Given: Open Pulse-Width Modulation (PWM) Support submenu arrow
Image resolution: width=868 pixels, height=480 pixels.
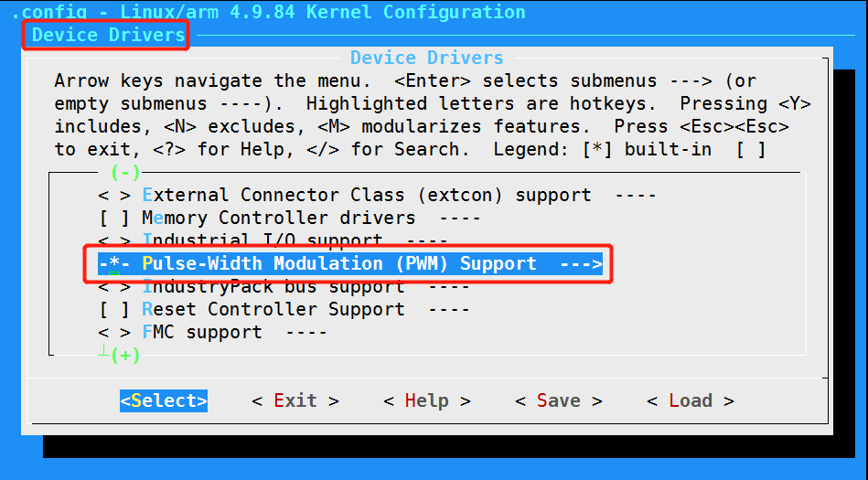Looking at the screenshot, I should [x=582, y=263].
